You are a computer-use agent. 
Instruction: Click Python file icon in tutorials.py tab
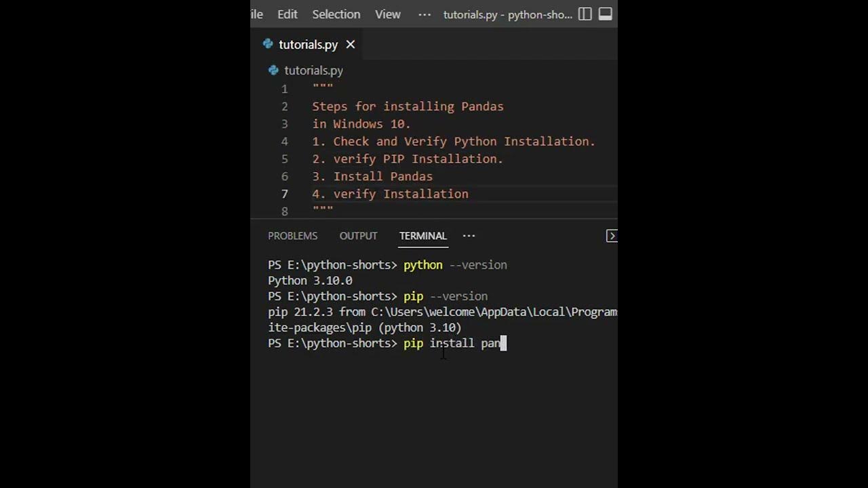click(268, 44)
